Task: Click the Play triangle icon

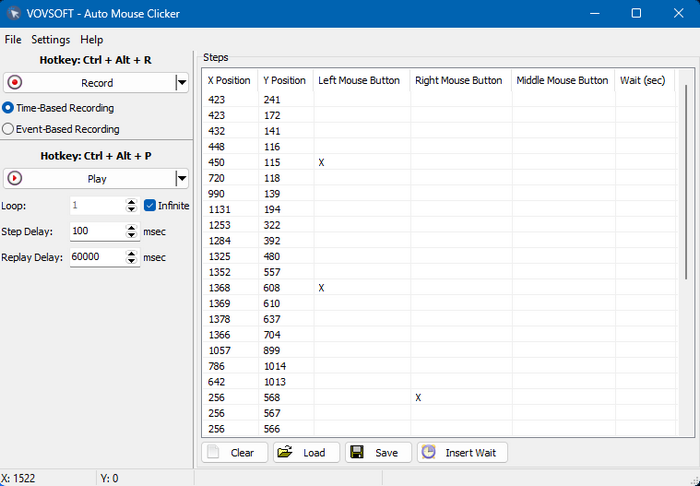Action: coord(15,179)
